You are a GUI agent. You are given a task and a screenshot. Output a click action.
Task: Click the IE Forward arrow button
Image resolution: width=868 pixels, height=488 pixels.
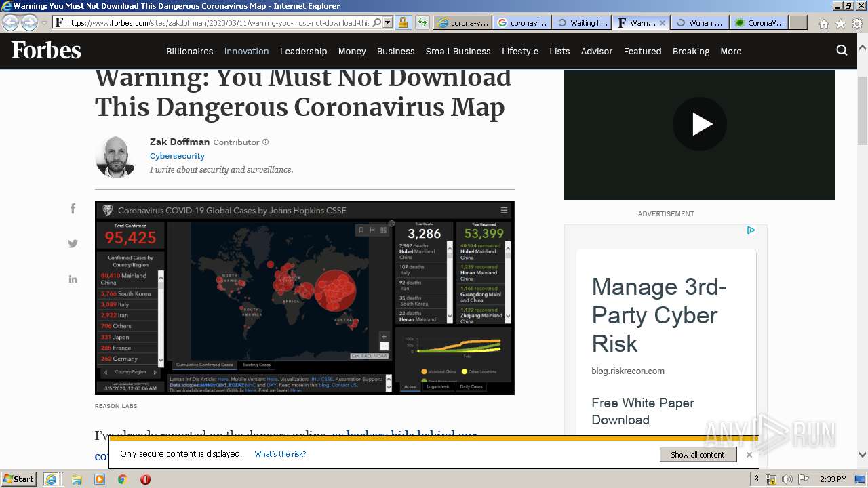coord(29,22)
